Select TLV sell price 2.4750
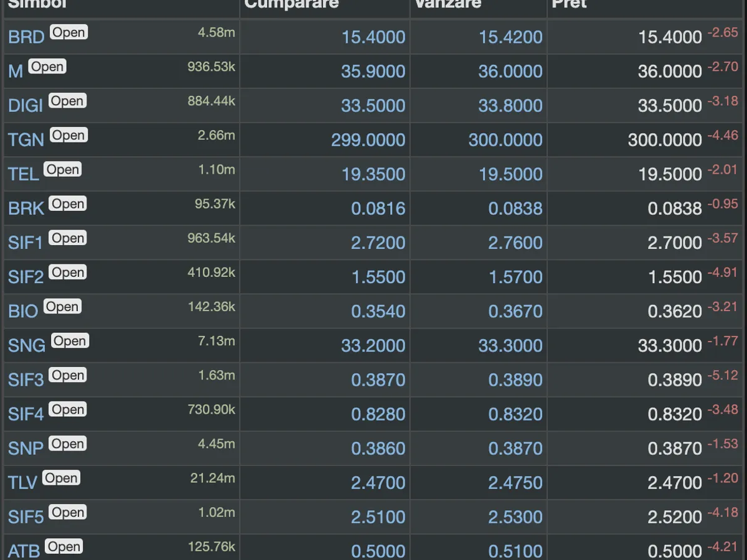This screenshot has width=747, height=560. pos(515,482)
